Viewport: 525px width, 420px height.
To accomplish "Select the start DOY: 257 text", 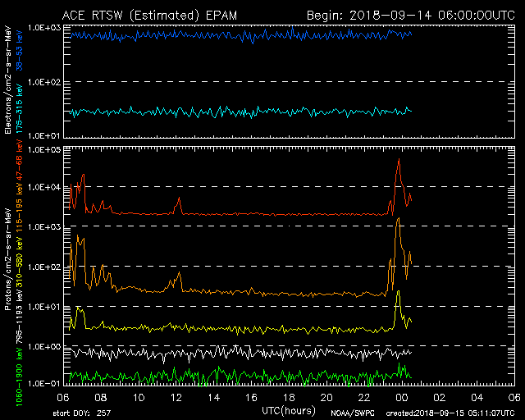I will pyautogui.click(x=80, y=413).
